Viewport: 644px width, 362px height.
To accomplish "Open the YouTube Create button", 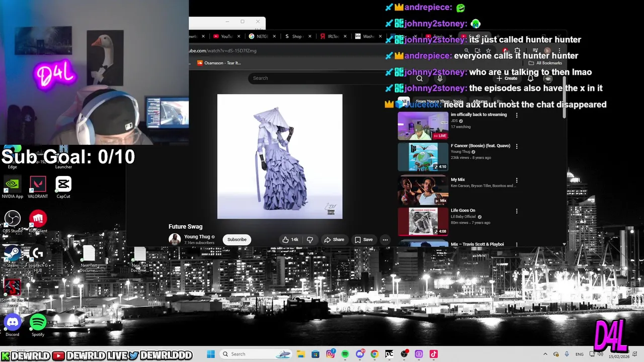I will pyautogui.click(x=507, y=78).
